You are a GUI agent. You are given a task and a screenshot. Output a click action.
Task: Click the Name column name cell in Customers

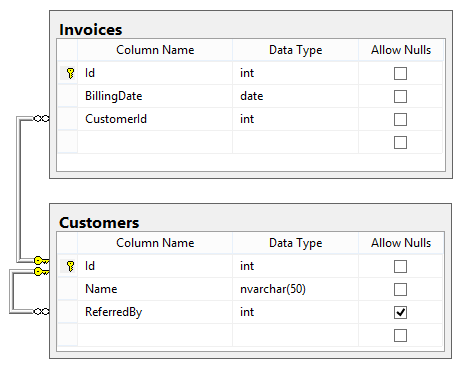point(155,289)
